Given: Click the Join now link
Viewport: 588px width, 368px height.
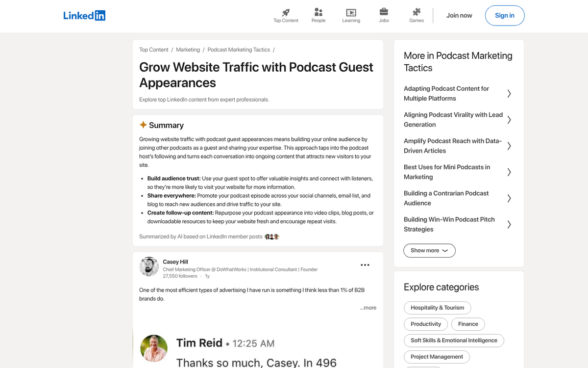Looking at the screenshot, I should (459, 15).
